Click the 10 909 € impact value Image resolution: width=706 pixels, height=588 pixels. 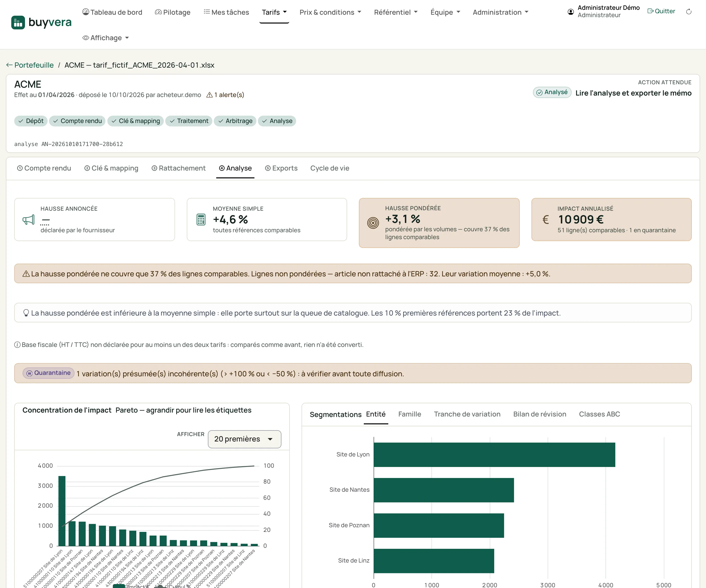580,220
